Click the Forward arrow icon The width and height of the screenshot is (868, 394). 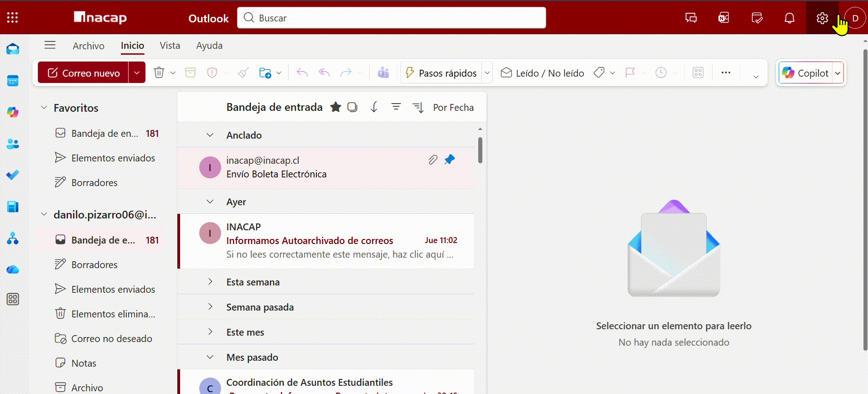pos(346,73)
